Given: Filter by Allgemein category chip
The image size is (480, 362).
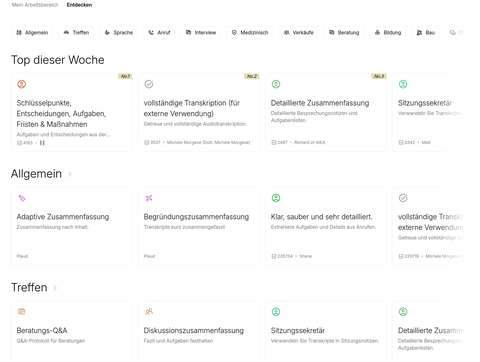Looking at the screenshot, I should click(x=32, y=33).
